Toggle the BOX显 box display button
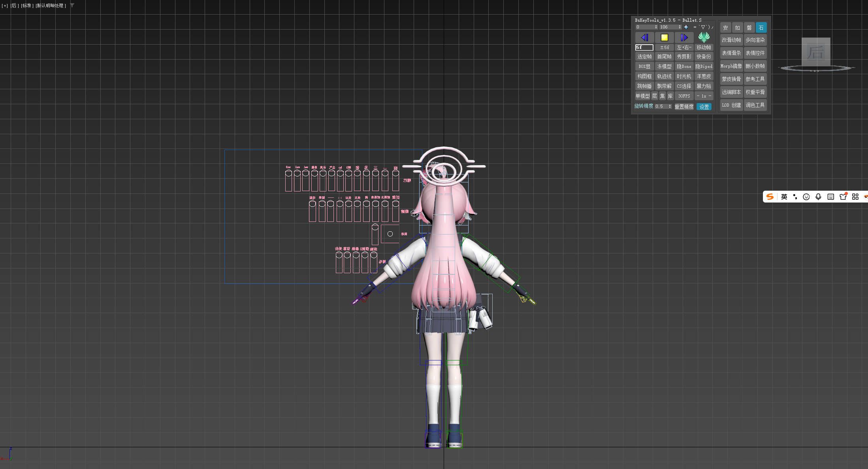868x469 pixels. (644, 66)
